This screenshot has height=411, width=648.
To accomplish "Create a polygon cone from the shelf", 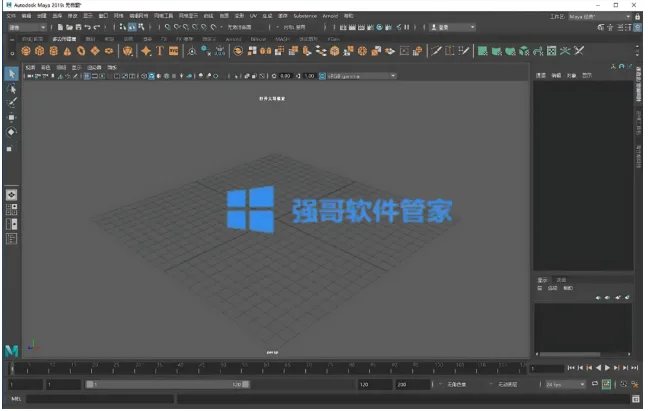I will 67,51.
